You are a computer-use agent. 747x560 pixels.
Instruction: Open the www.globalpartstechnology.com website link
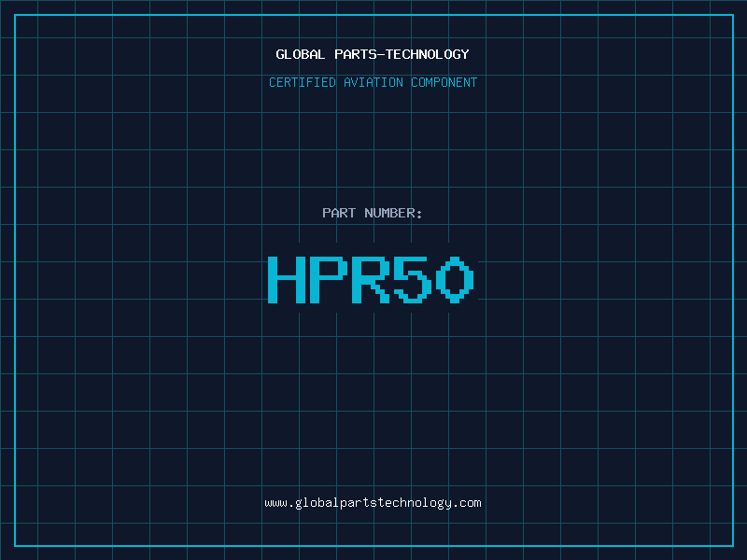coord(373,503)
